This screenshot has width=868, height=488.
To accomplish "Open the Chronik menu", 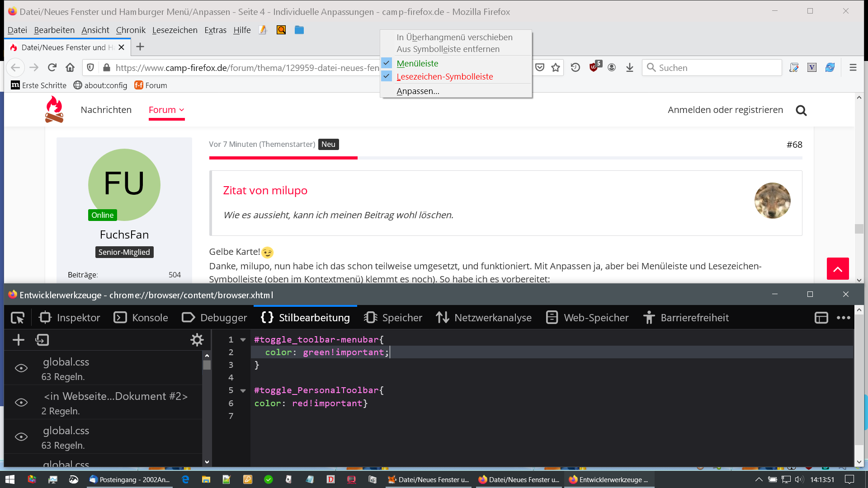I will point(131,30).
